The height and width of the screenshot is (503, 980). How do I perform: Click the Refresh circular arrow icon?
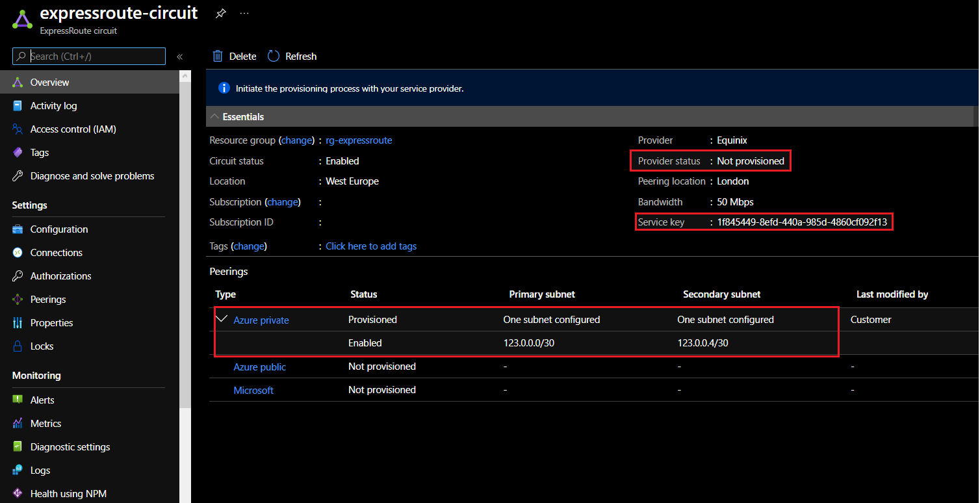point(274,57)
